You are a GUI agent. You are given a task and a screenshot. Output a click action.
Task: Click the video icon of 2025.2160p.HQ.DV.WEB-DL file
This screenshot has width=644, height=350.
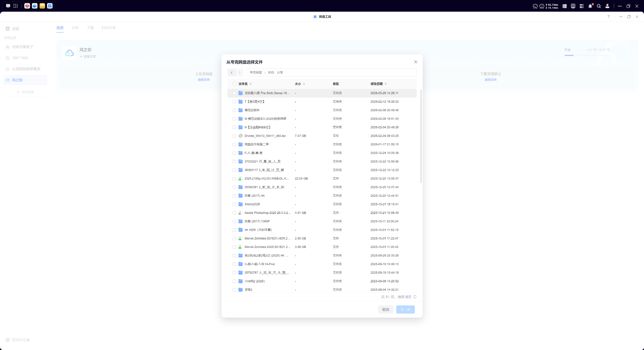[x=240, y=179]
